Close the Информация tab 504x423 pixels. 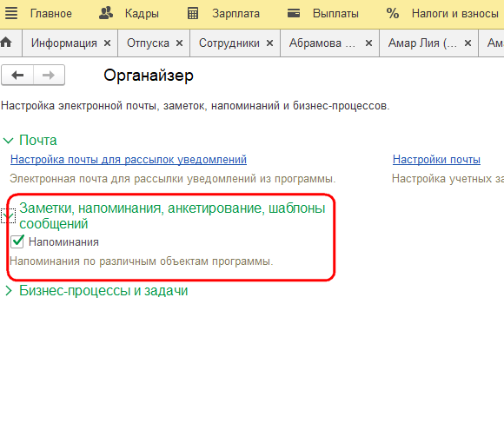click(x=108, y=43)
